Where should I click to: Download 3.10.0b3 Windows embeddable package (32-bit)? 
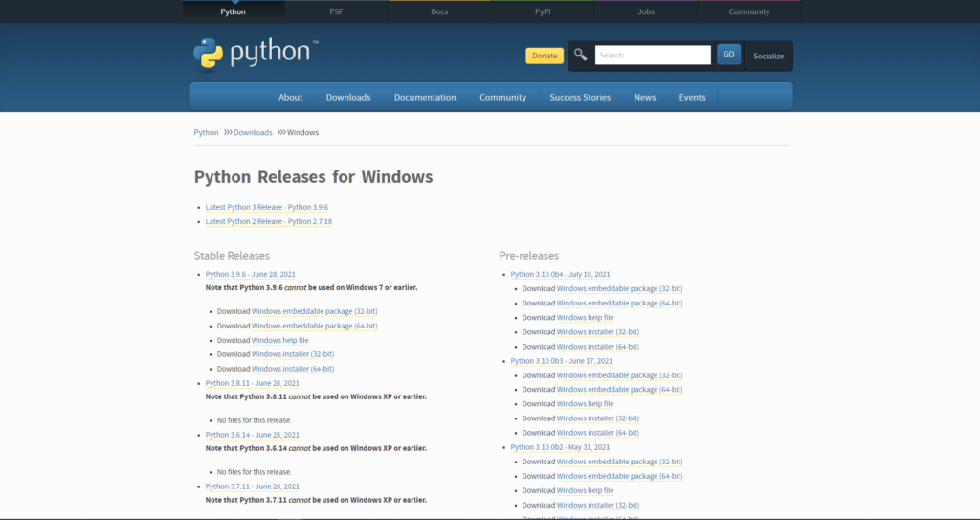click(x=619, y=375)
